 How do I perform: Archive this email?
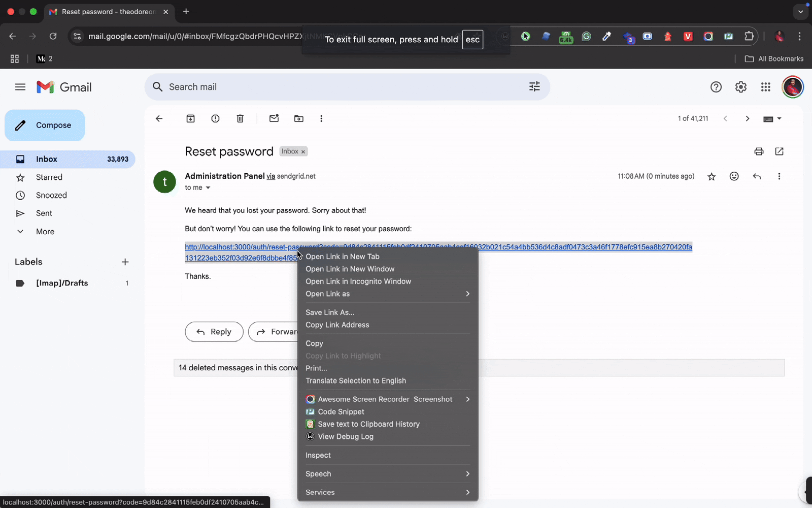coord(191,118)
